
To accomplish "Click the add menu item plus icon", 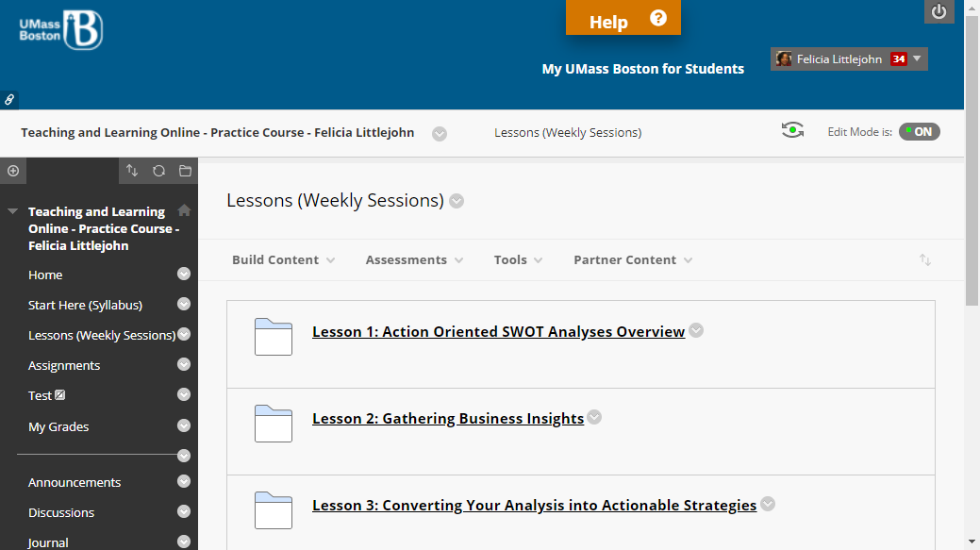I will click(x=13, y=171).
